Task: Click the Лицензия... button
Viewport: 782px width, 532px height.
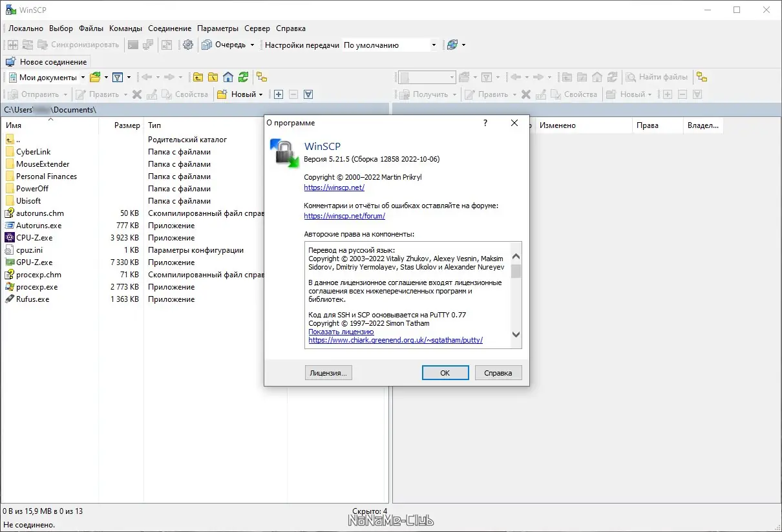Action: pos(328,372)
